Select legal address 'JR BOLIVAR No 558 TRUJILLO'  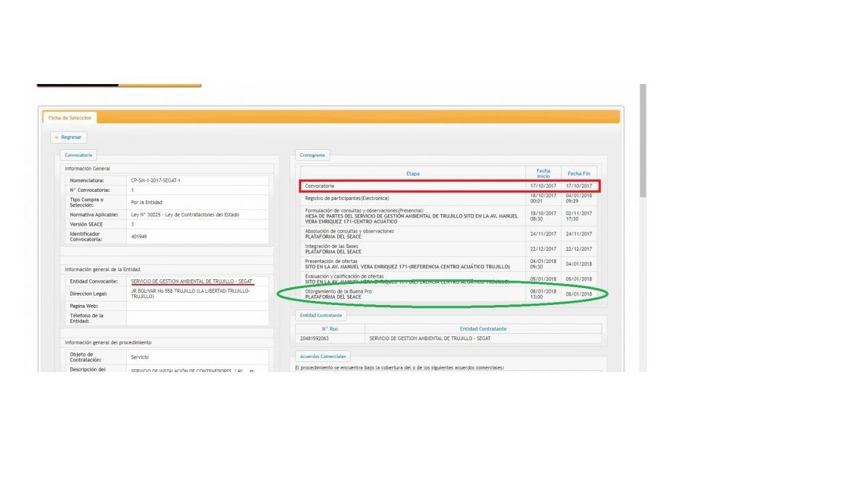click(x=191, y=293)
